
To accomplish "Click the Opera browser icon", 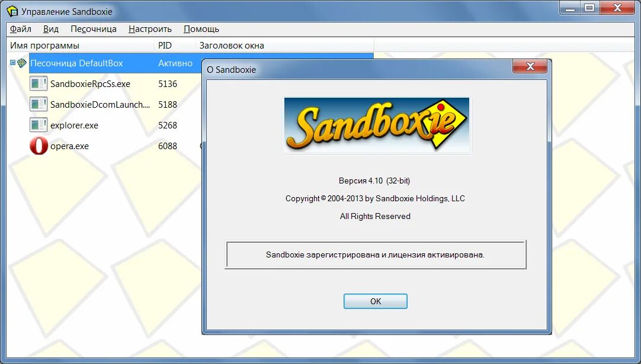I will (39, 146).
